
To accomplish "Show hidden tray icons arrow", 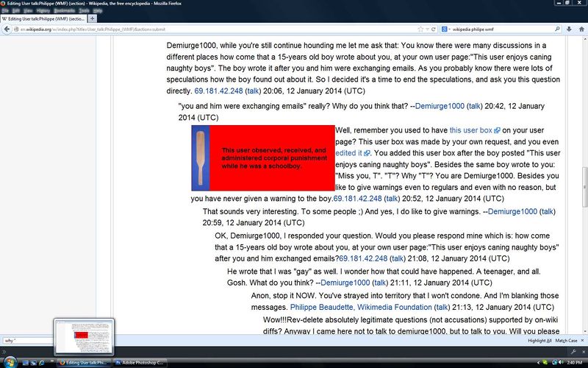I will coord(538,363).
